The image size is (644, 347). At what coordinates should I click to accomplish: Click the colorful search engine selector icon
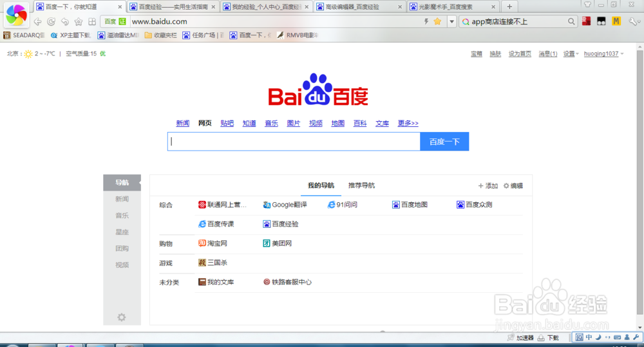pyautogui.click(x=466, y=22)
